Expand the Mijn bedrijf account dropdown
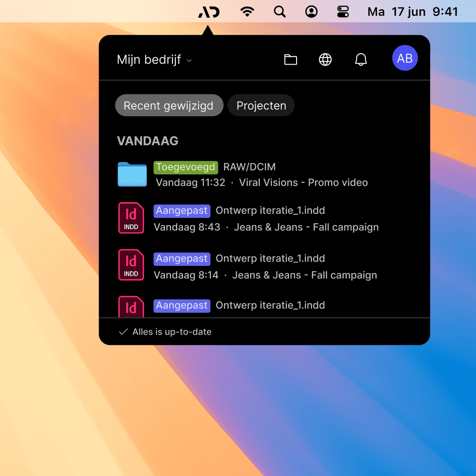476x476 pixels. click(x=154, y=60)
